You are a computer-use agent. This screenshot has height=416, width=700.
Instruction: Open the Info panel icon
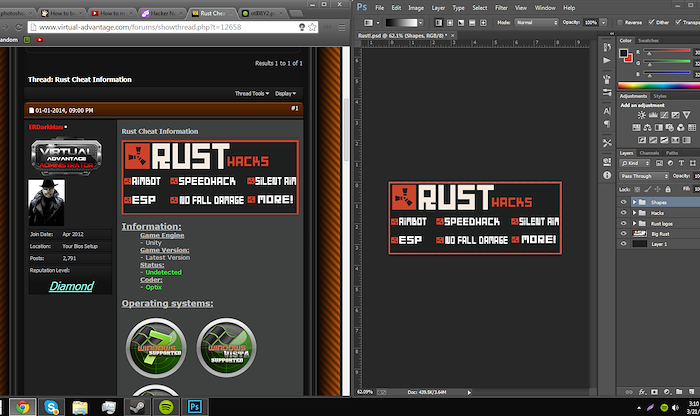[x=607, y=175]
